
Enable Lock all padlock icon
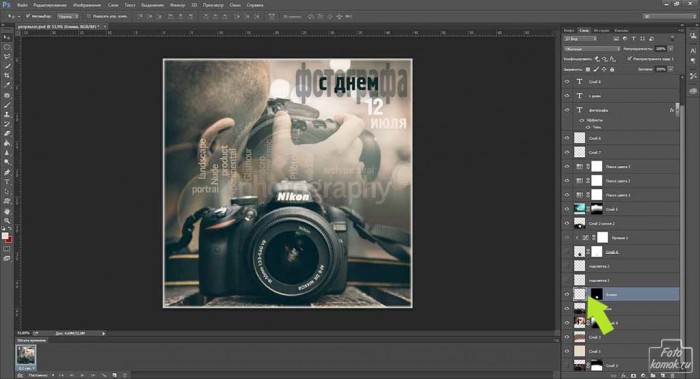612,69
